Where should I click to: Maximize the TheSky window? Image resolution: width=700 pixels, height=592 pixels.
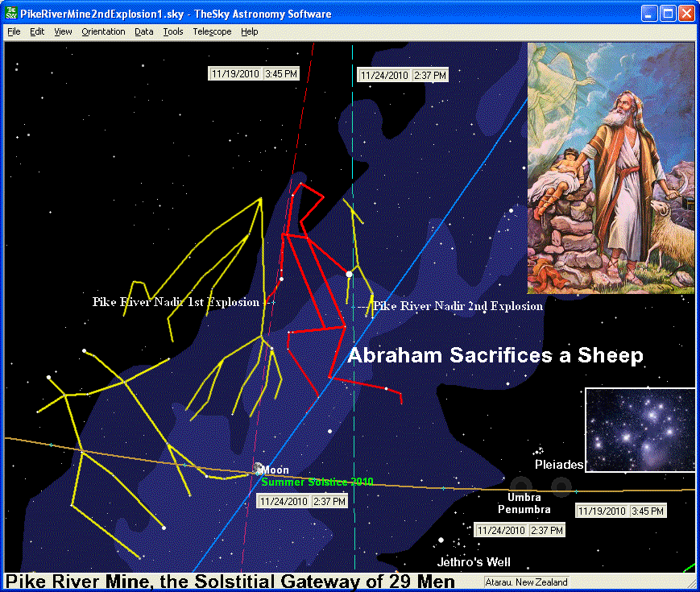click(668, 14)
